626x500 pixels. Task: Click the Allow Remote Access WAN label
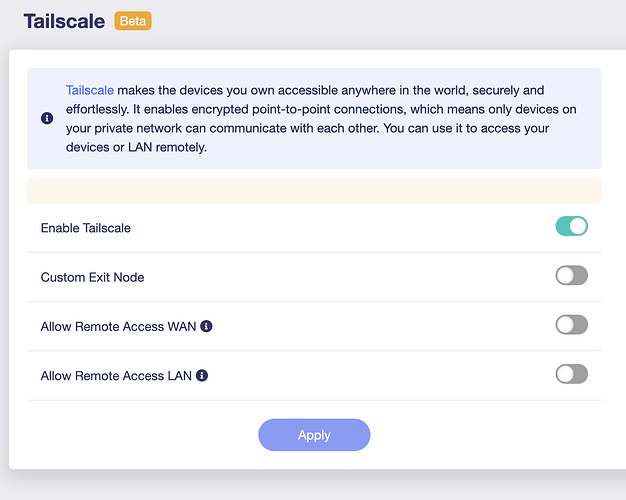pyautogui.click(x=118, y=326)
